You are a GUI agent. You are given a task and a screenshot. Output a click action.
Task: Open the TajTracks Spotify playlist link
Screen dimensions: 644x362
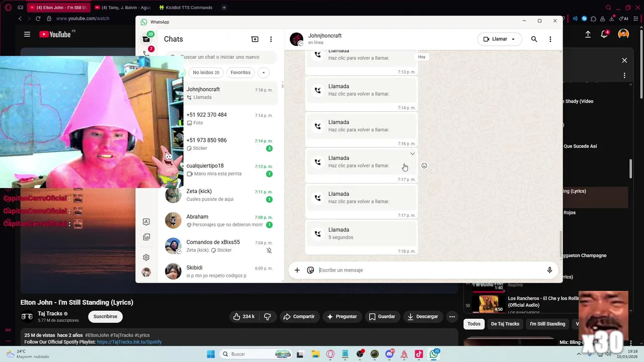[129, 342]
